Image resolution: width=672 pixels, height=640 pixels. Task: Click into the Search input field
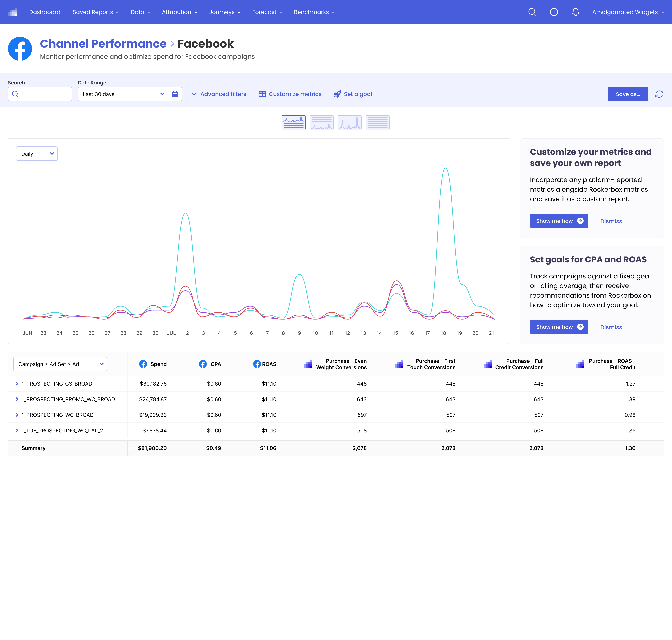tap(40, 94)
